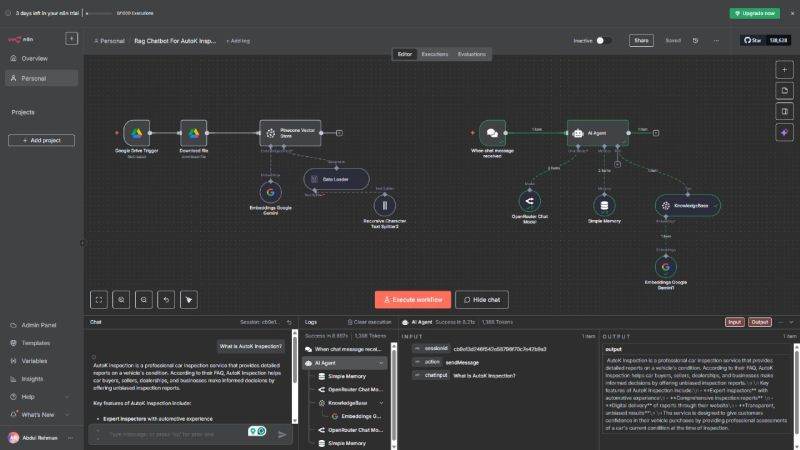This screenshot has height=450, width=800.
Task: Open Personal in the sidebar
Action: tap(41, 79)
